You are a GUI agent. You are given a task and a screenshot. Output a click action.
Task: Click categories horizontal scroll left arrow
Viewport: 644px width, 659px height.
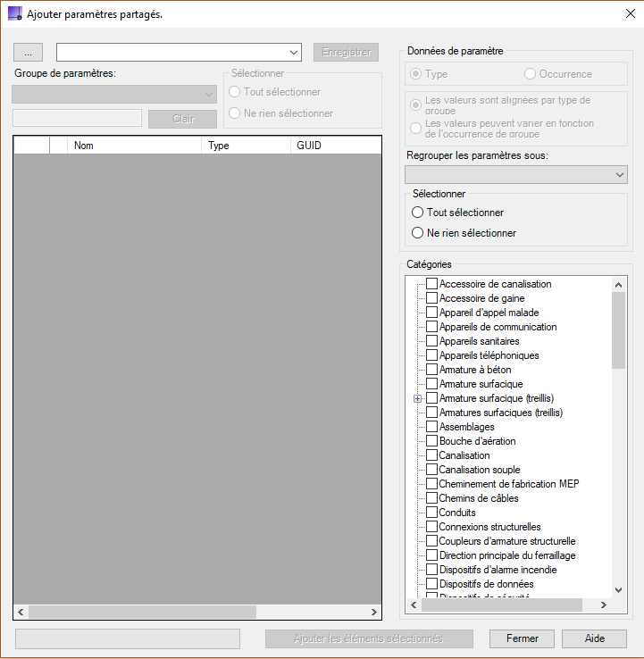pyautogui.click(x=414, y=605)
